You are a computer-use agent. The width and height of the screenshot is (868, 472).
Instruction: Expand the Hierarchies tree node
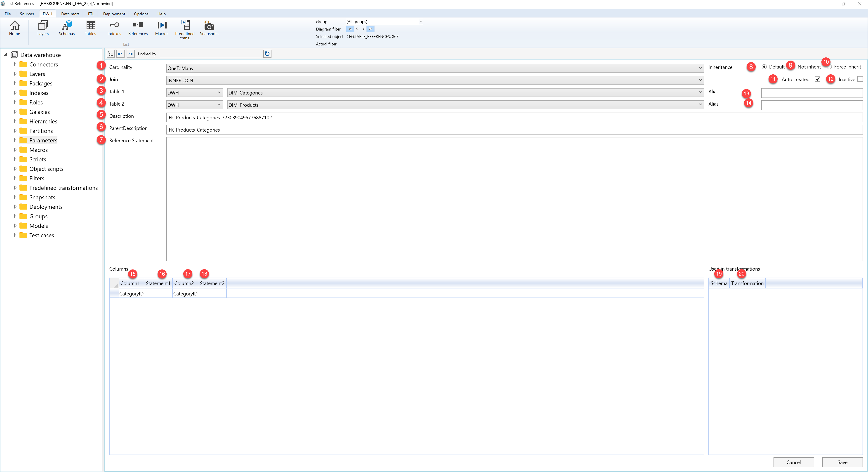tap(15, 121)
